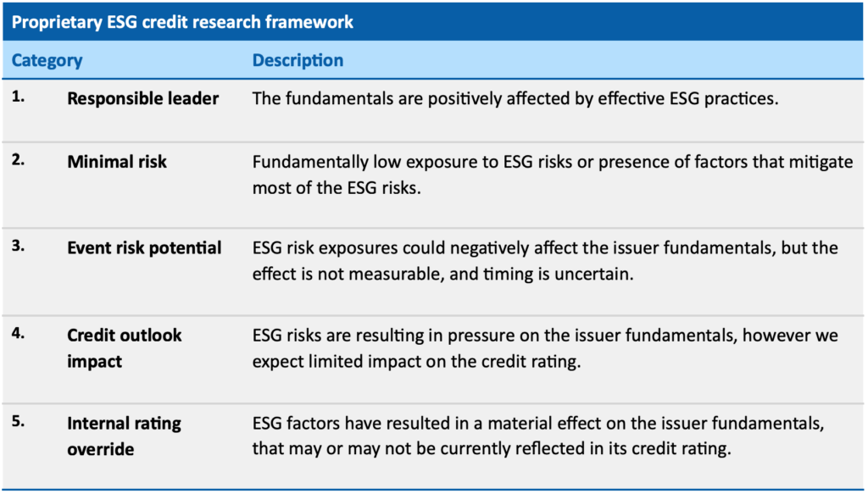Screen dimensions: 868x494
Task: Click the 'Event risk potential' category name
Action: [x=144, y=247]
